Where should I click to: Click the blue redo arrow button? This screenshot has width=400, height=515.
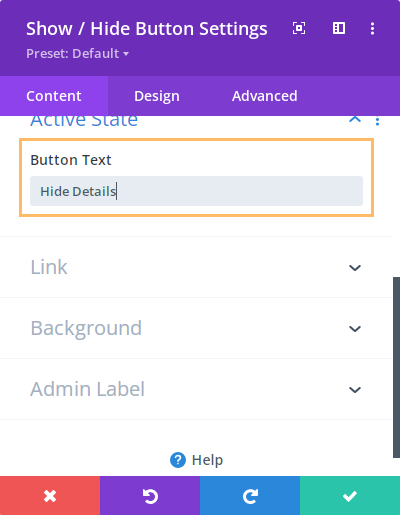[250, 496]
